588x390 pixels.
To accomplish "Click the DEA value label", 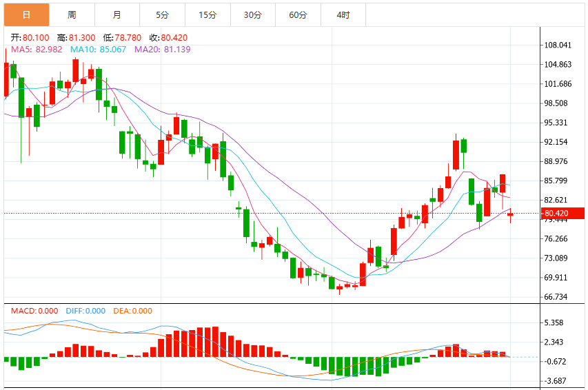I will tap(133, 311).
